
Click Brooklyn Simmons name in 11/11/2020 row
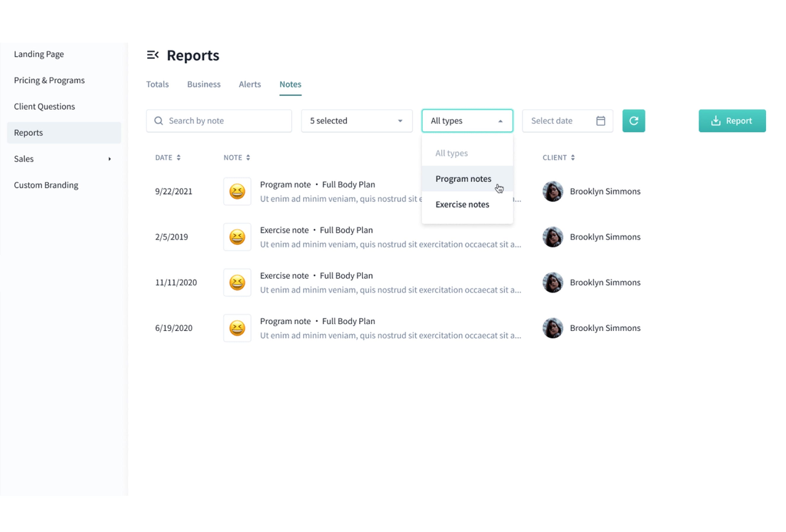click(605, 282)
